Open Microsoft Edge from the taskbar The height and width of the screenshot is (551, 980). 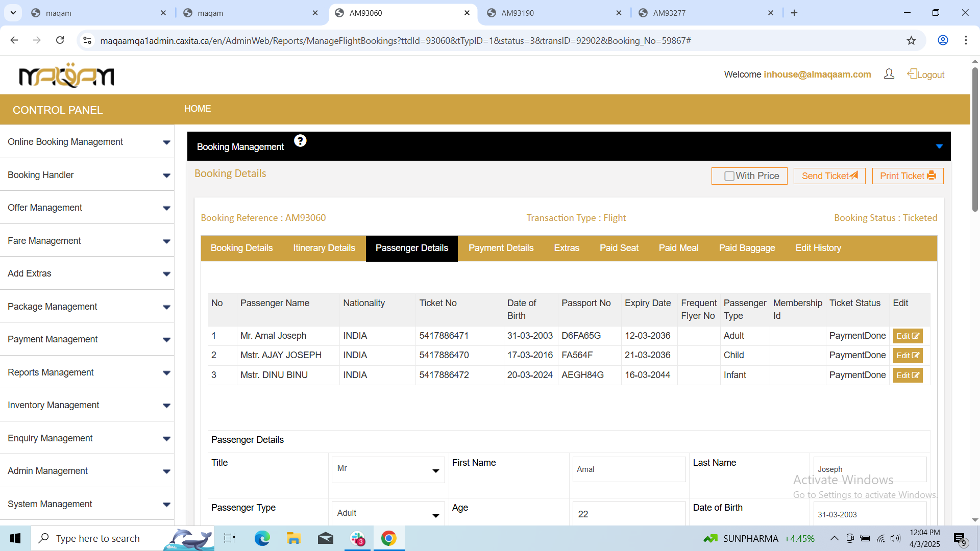pos(262,538)
